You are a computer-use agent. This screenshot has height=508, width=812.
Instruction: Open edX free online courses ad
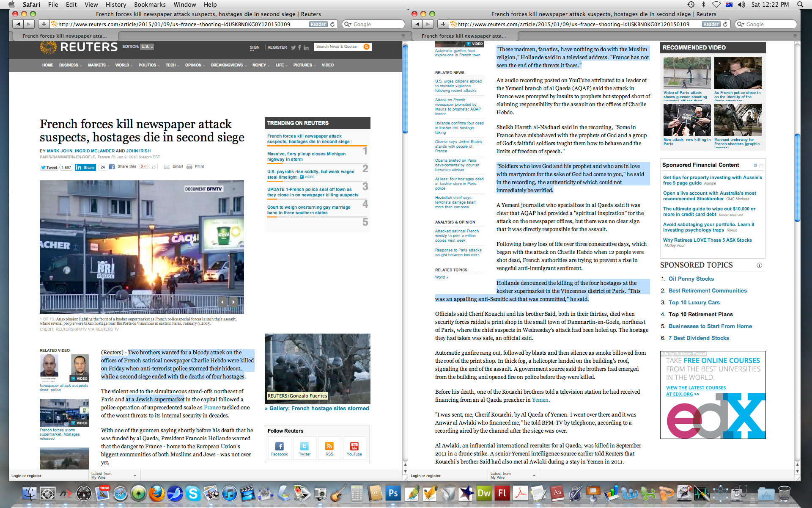pyautogui.click(x=713, y=395)
